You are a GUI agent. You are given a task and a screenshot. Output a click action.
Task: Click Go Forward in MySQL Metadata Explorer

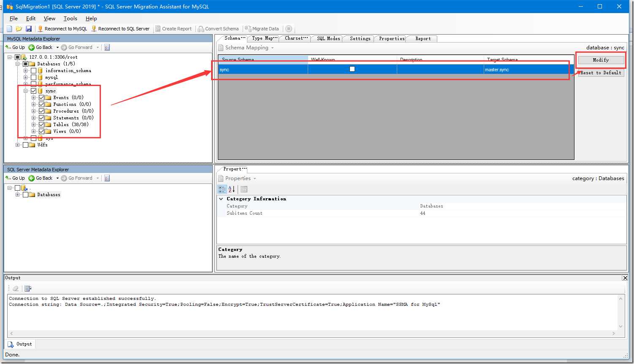[x=77, y=47]
